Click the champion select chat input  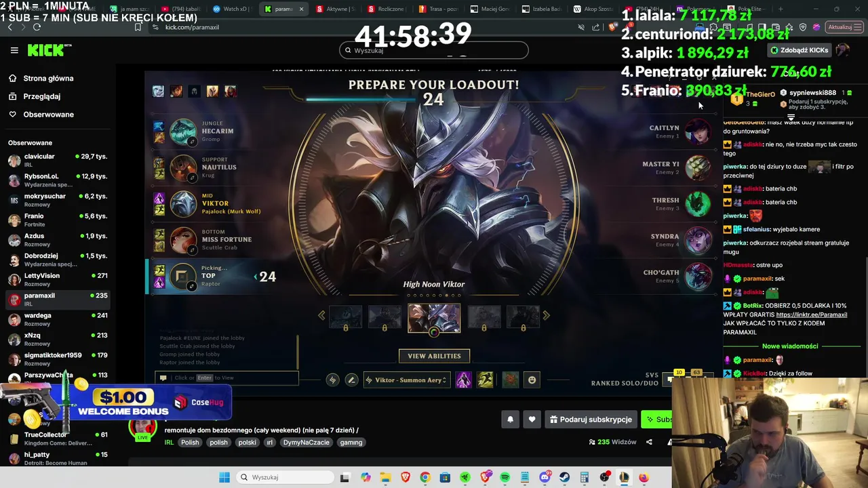point(227,378)
